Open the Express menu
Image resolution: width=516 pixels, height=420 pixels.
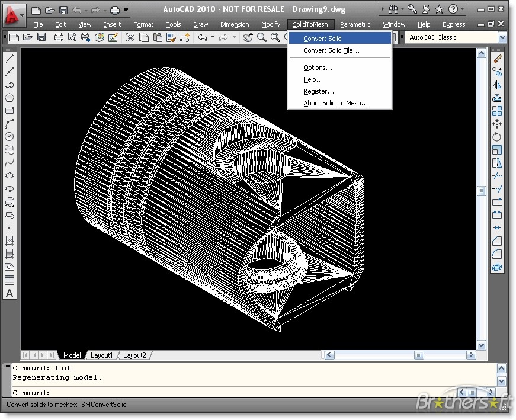coord(454,24)
